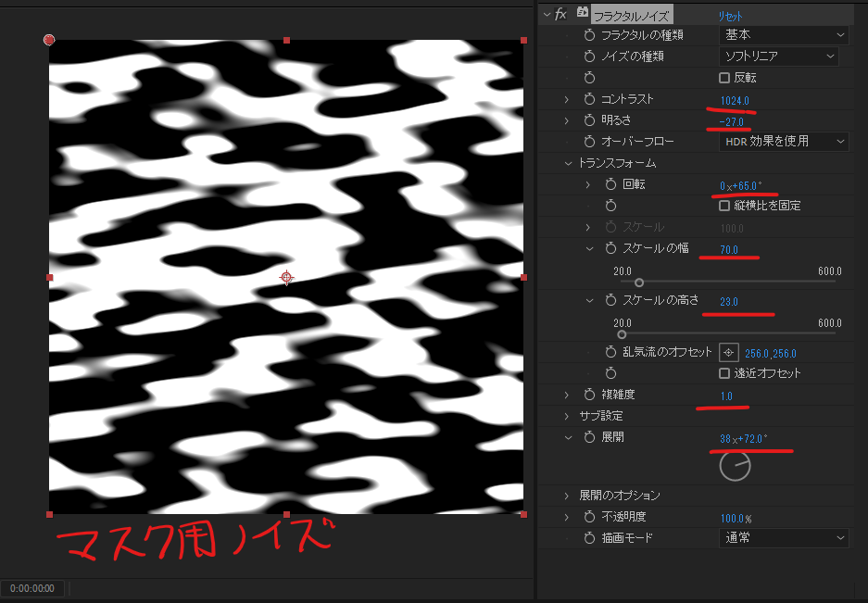Toggle stopwatch for 乱気流のオフセット
Image resolution: width=868 pixels, height=603 pixels.
tap(610, 352)
